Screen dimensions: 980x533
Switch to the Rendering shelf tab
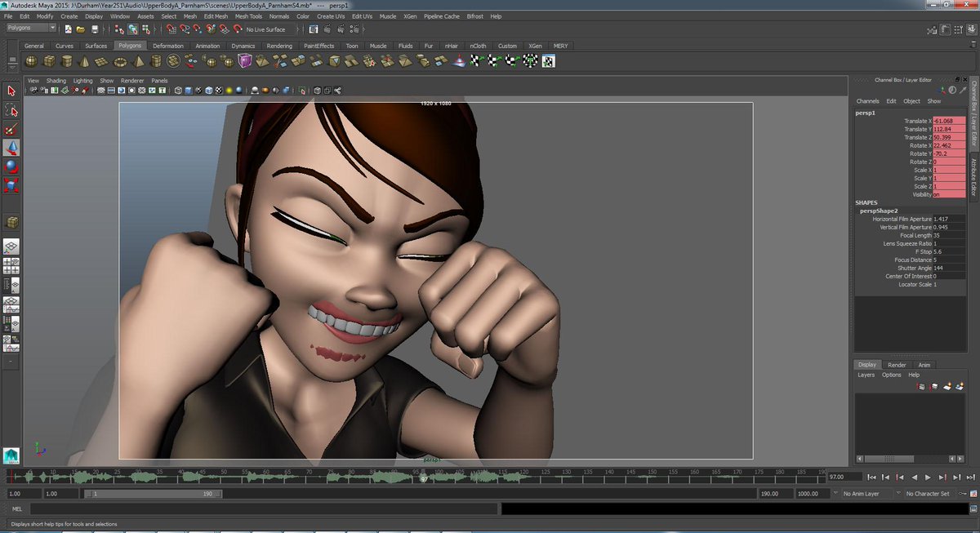pyautogui.click(x=279, y=46)
